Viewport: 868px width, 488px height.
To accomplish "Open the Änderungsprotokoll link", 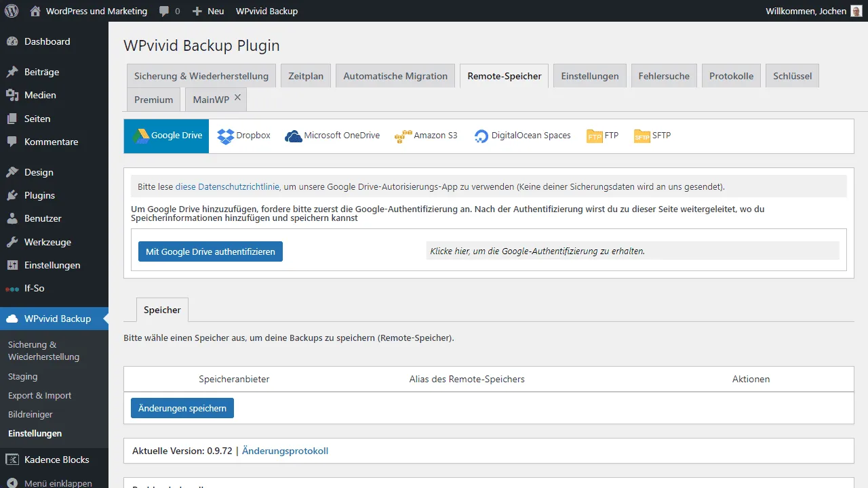I will pos(285,451).
